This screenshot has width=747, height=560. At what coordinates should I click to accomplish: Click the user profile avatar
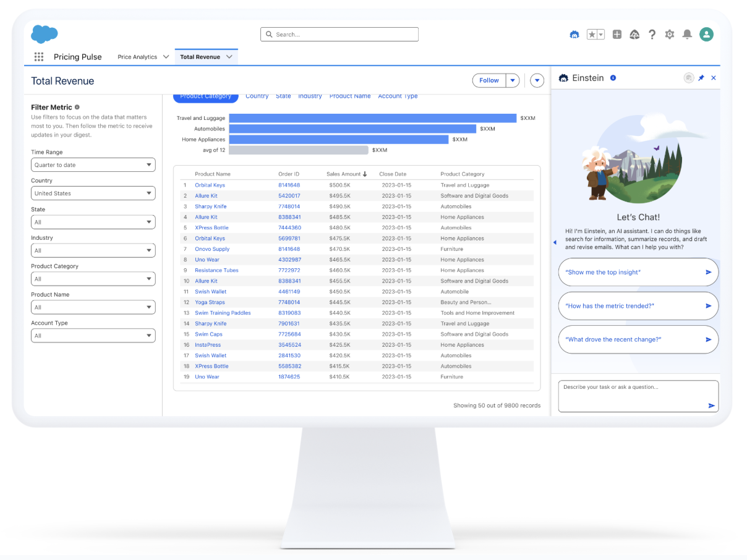706,35
